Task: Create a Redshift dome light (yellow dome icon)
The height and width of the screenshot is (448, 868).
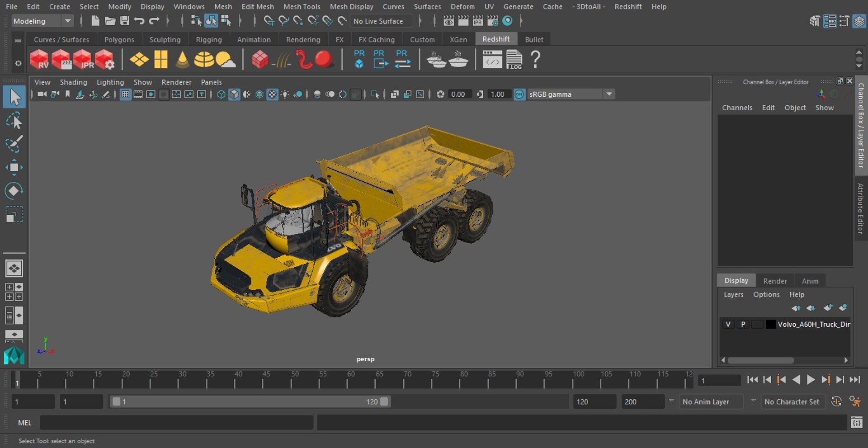Action: [x=204, y=60]
